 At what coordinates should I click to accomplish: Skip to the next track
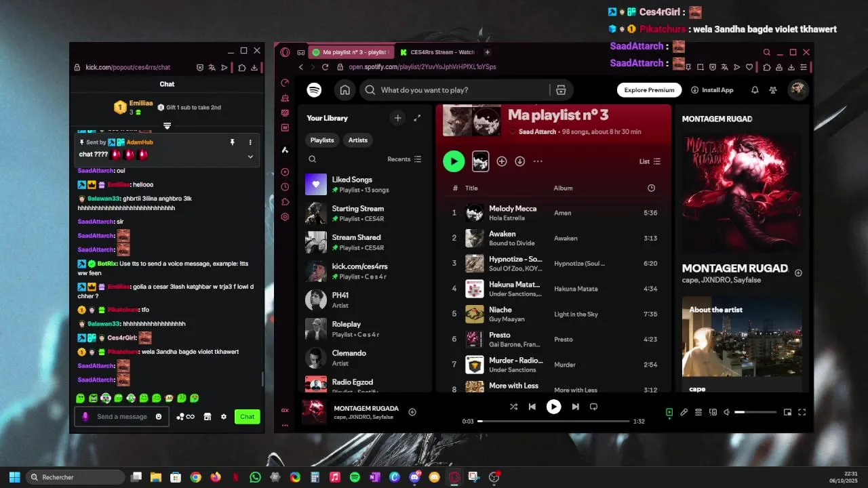tap(575, 407)
